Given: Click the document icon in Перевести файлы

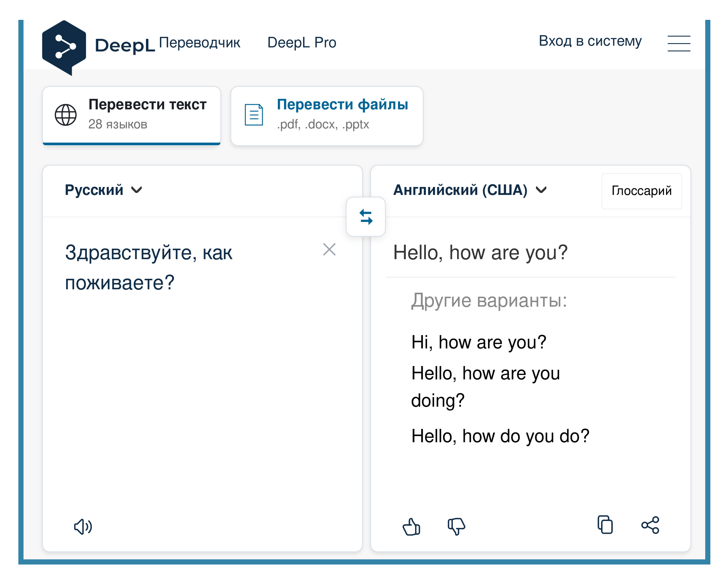Looking at the screenshot, I should point(254,115).
